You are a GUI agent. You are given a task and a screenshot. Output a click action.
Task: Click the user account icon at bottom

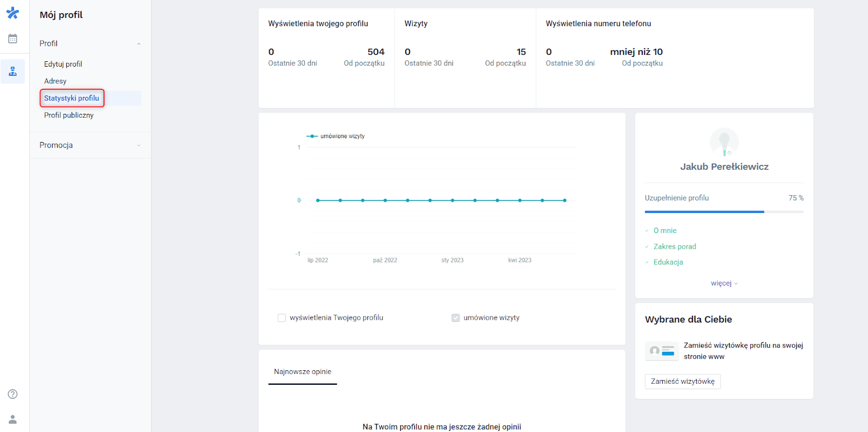coord(12,420)
